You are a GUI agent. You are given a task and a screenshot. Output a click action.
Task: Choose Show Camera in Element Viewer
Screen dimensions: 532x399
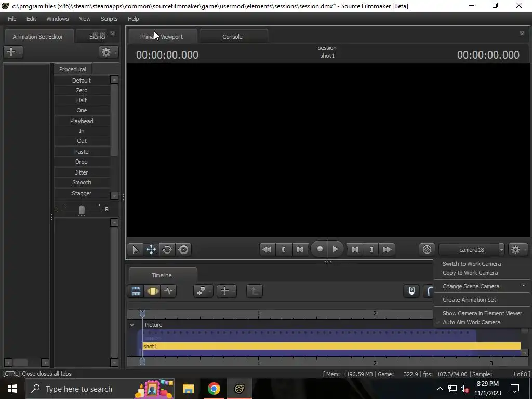pos(482,313)
